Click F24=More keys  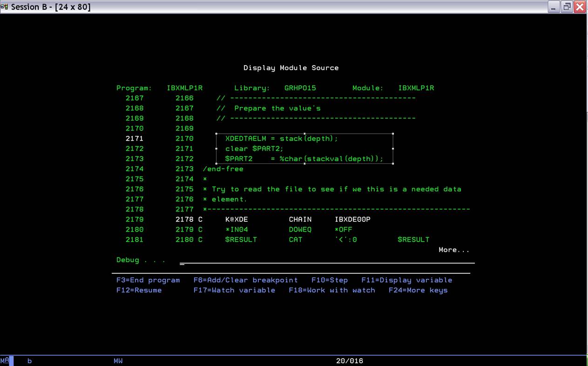(x=418, y=290)
